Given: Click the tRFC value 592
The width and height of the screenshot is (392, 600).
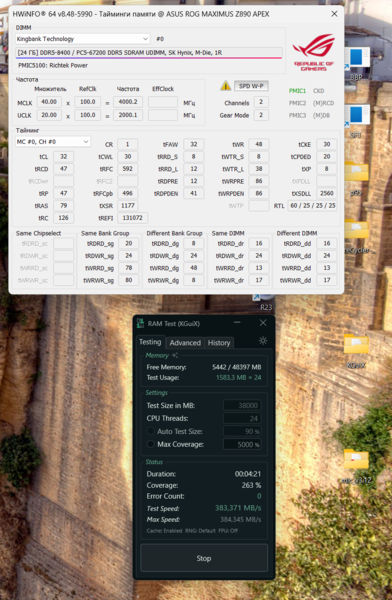Looking at the screenshot, I should 127,169.
